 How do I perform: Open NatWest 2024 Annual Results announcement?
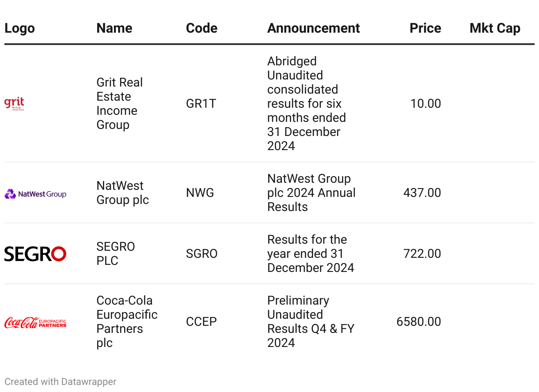[311, 193]
